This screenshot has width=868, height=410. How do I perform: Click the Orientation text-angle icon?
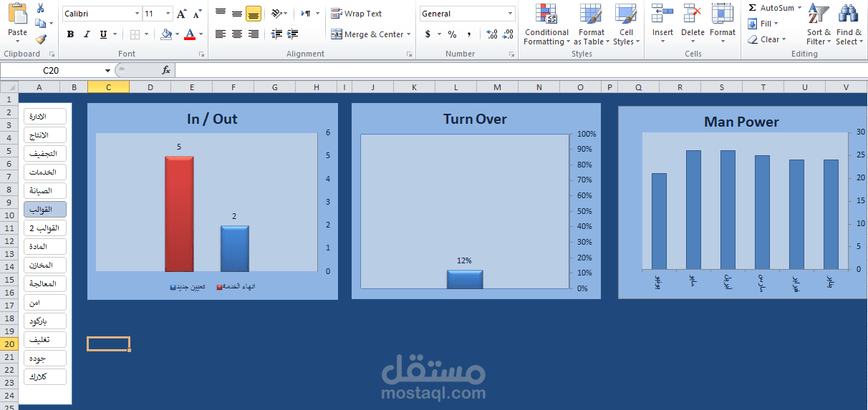[277, 14]
